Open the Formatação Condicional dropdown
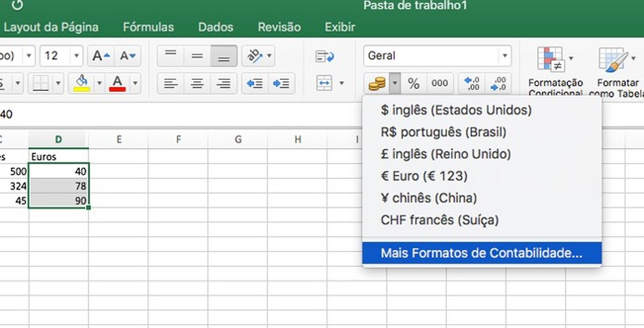 [571, 58]
